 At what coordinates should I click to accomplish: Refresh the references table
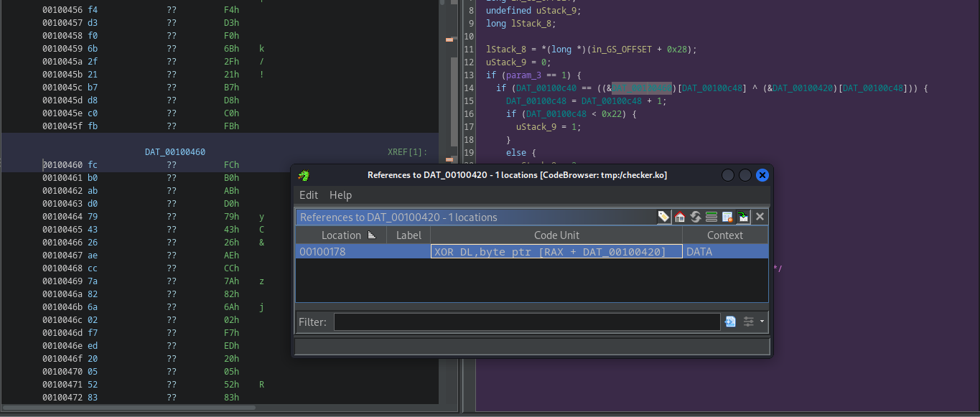click(696, 217)
